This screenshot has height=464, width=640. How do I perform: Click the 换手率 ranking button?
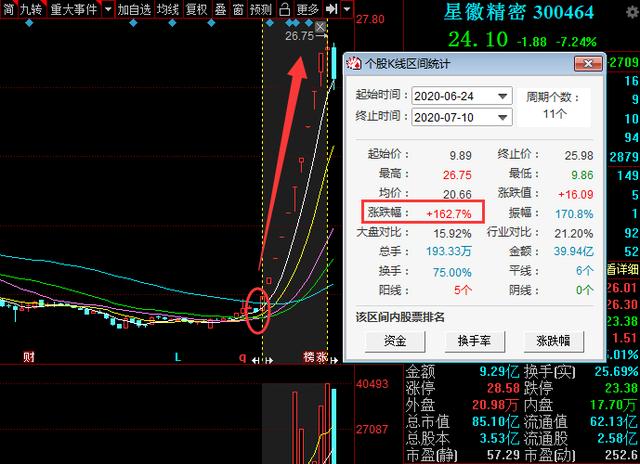(x=474, y=341)
